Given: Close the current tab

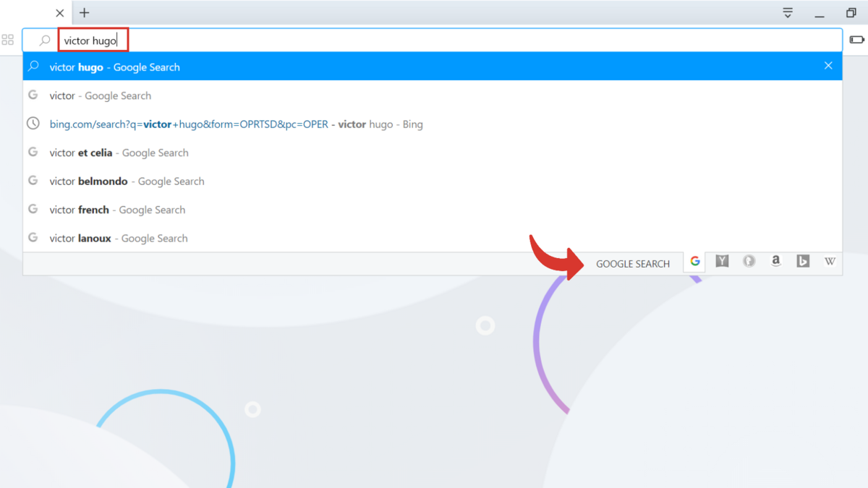Looking at the screenshot, I should pyautogui.click(x=60, y=13).
